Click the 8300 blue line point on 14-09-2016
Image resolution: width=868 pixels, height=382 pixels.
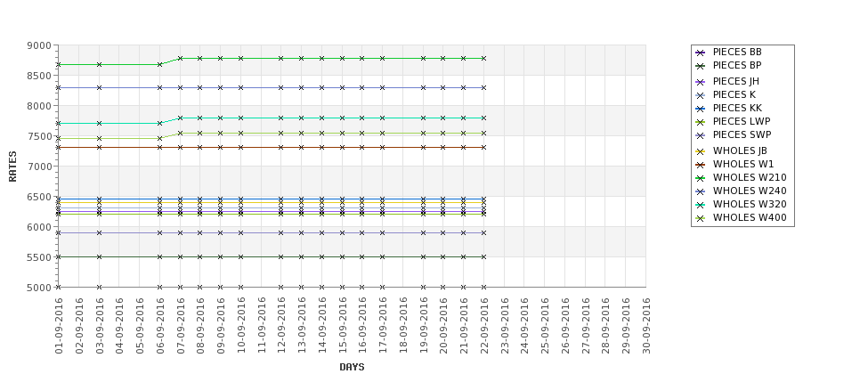321,87
